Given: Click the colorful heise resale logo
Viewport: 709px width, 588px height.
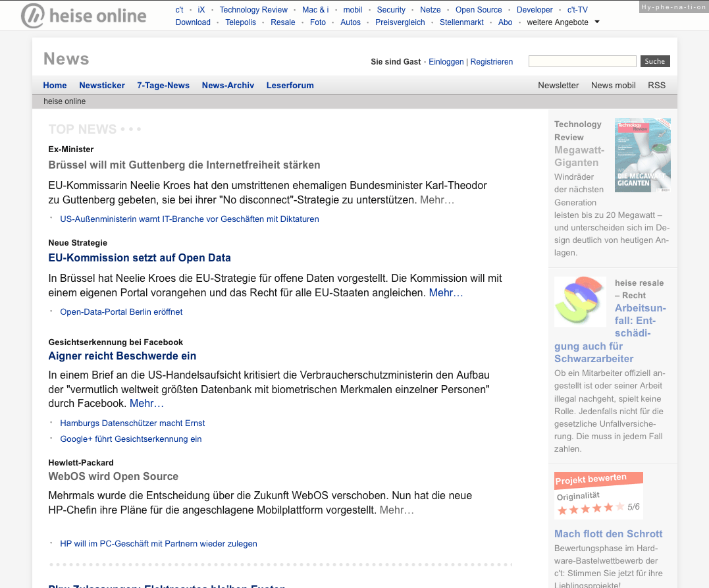Looking at the screenshot, I should [579, 301].
